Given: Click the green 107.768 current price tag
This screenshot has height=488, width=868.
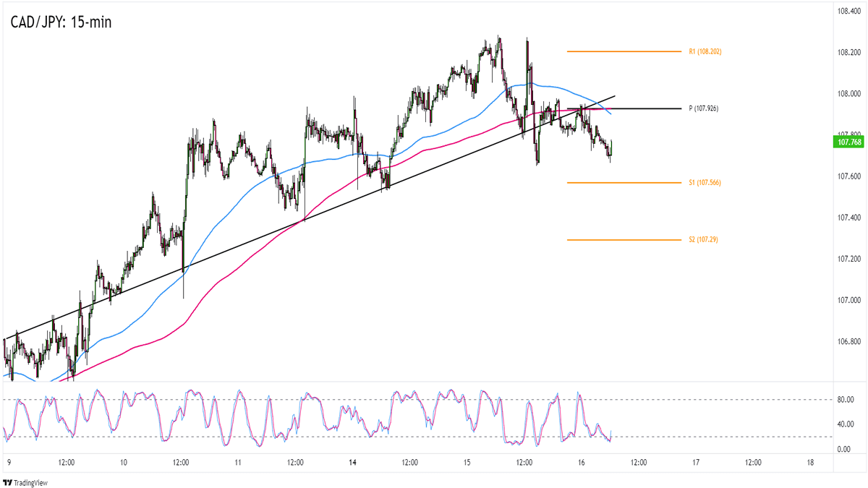Looking at the screenshot, I should pos(848,143).
